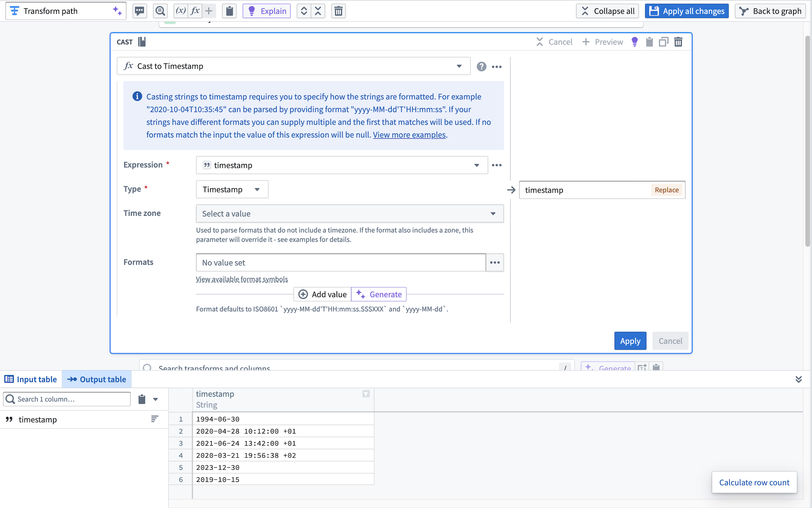Click the ellipsis icon next to Formats field
The image size is (812, 508).
(x=495, y=262)
